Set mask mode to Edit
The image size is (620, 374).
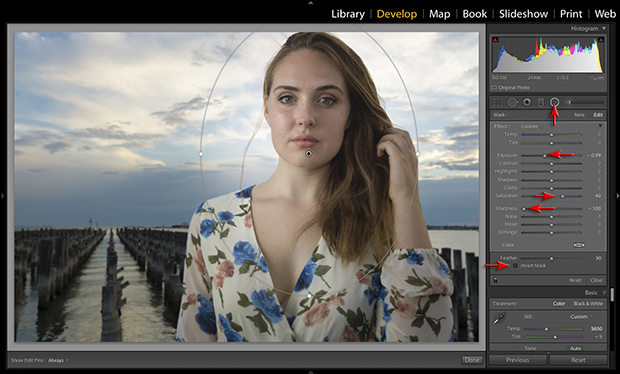598,115
